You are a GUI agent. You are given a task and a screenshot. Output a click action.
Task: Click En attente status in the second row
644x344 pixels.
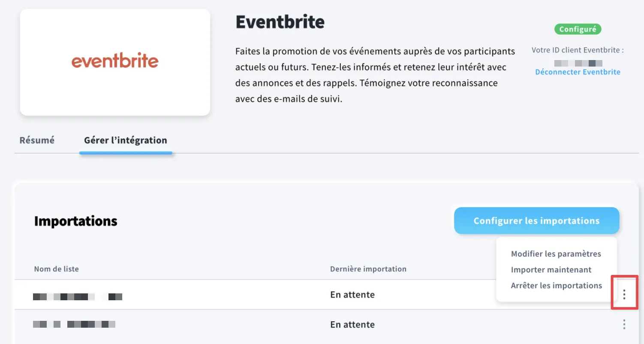352,325
